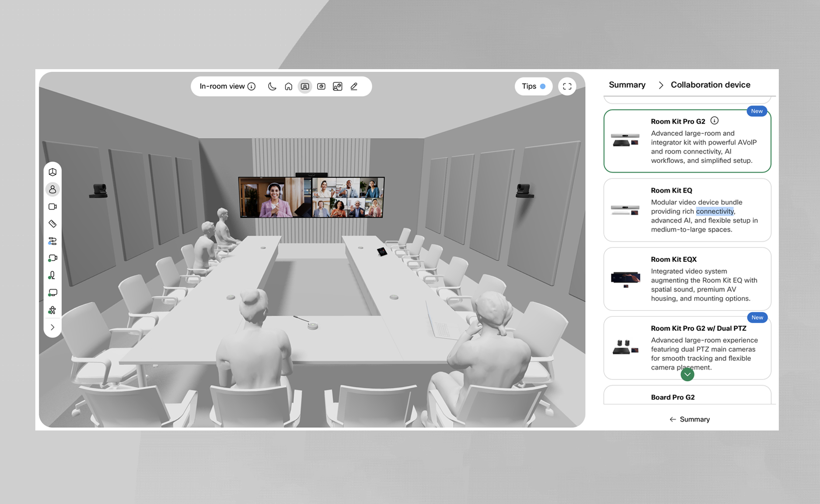
Task: Enter fullscreen with the expand icon
Action: [x=567, y=87]
